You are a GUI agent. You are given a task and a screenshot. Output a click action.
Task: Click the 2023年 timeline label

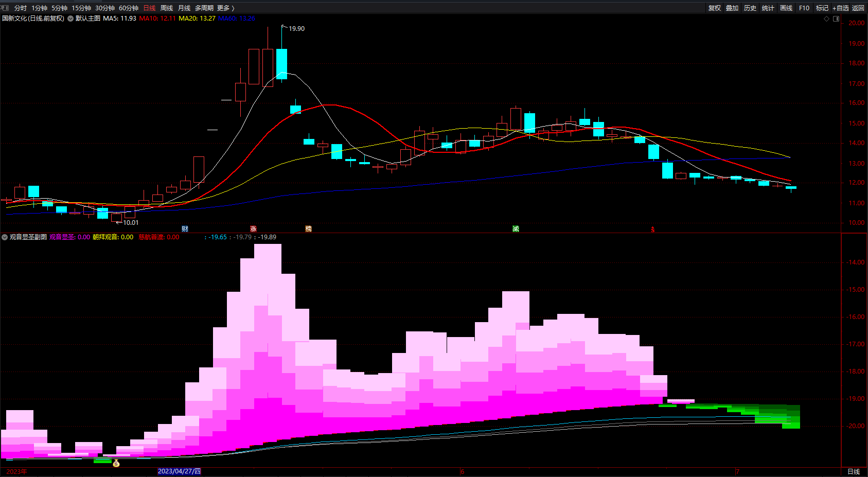[x=16, y=472]
